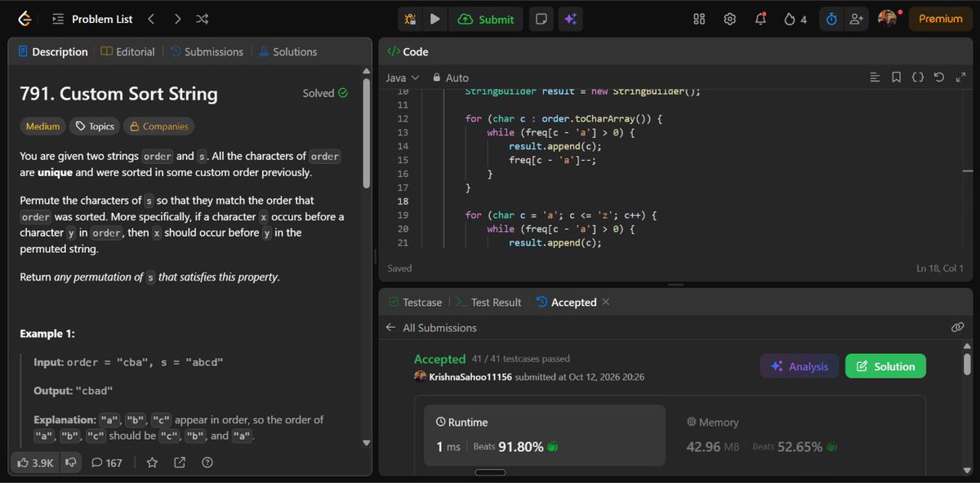Open the AI sparkle assistant icon
Viewport: 980px width, 483px height.
click(570, 19)
